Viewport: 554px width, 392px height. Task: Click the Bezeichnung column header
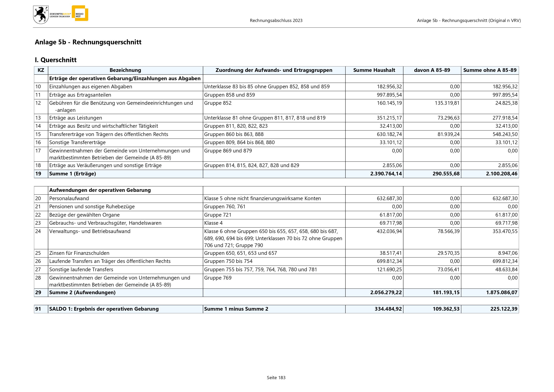pos(125,70)
